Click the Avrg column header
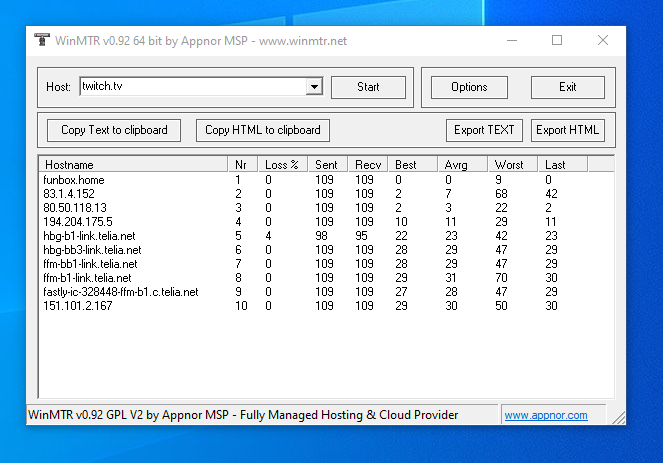Screen dimensions: 663x463 coord(464,164)
